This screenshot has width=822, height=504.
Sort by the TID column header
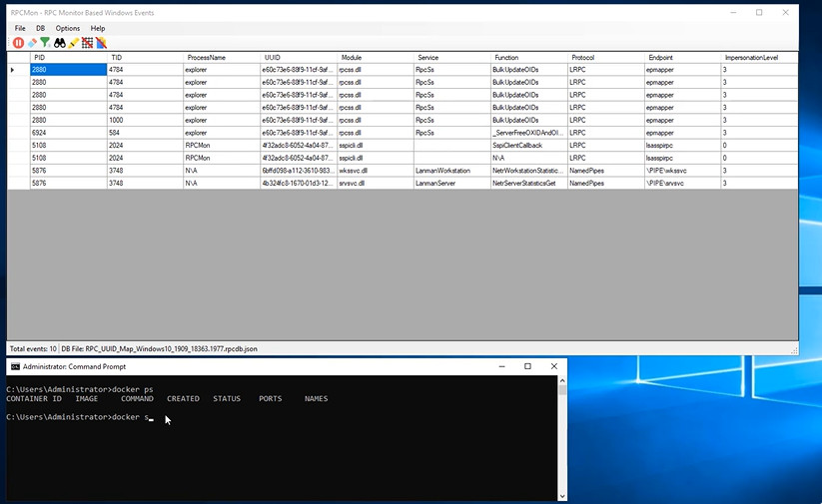(145, 58)
